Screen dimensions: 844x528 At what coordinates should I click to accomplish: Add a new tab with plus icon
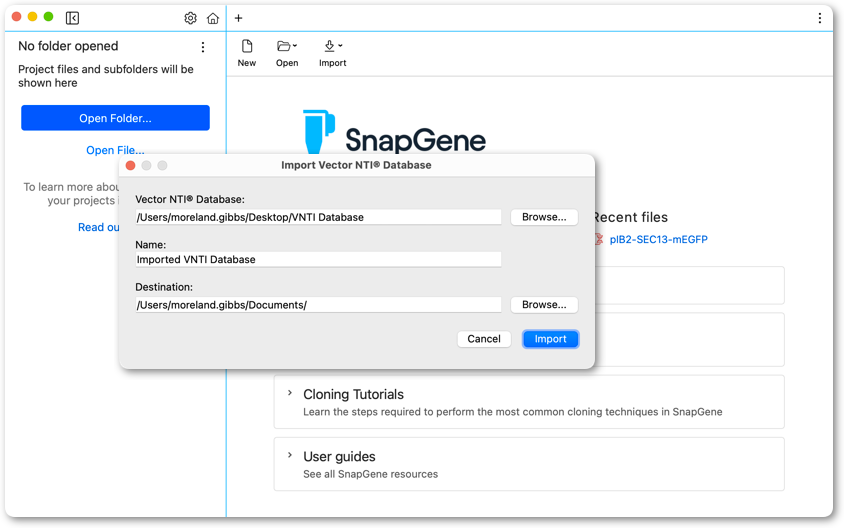(x=238, y=18)
